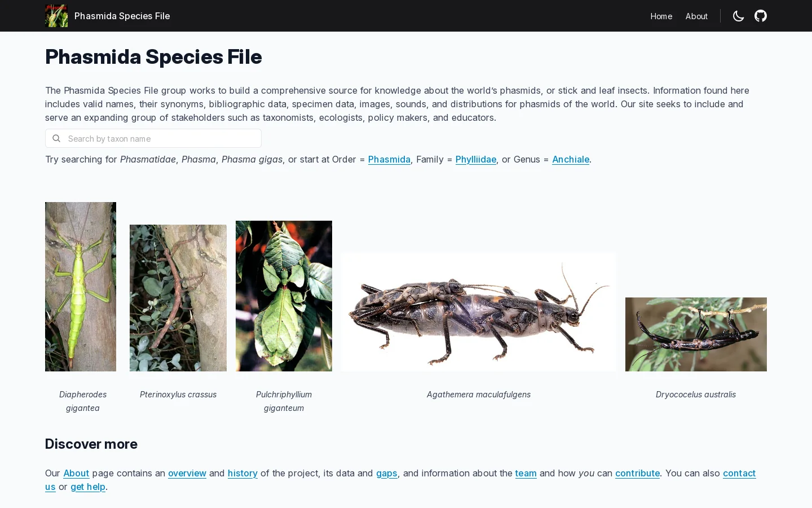
Task: Click the Diapherodes gigantea caption
Action: coord(83,401)
